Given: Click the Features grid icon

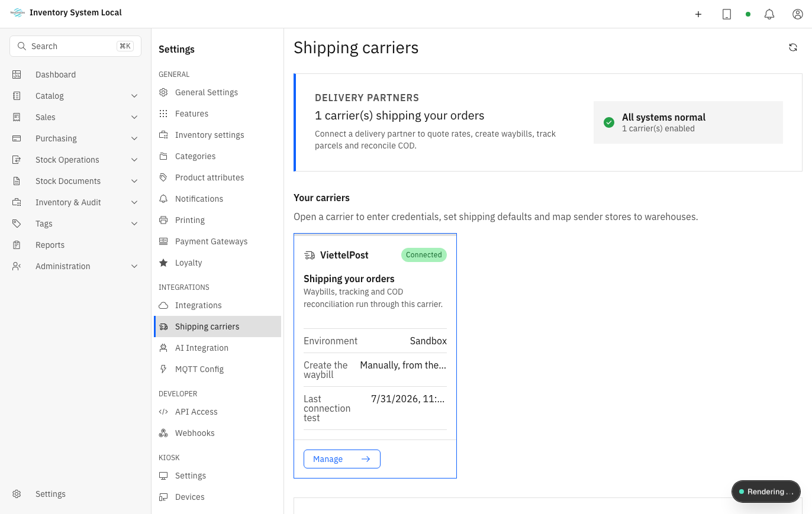Looking at the screenshot, I should [x=163, y=114].
